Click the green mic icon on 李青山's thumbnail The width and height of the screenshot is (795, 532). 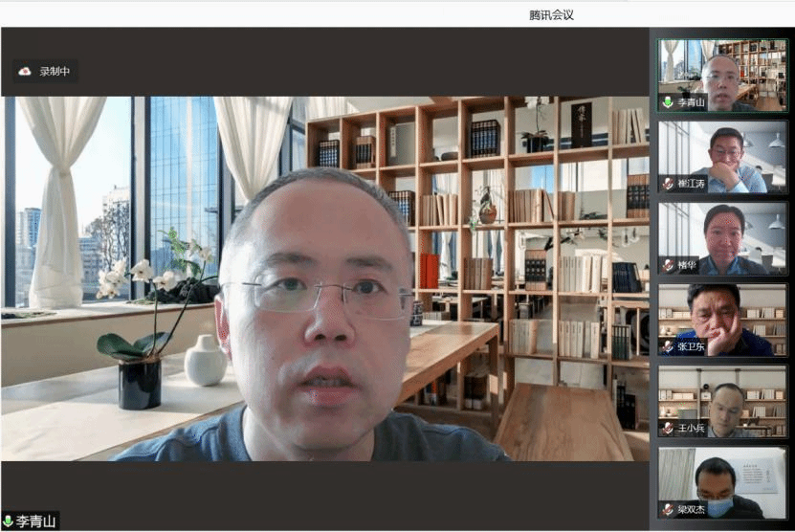[668, 102]
